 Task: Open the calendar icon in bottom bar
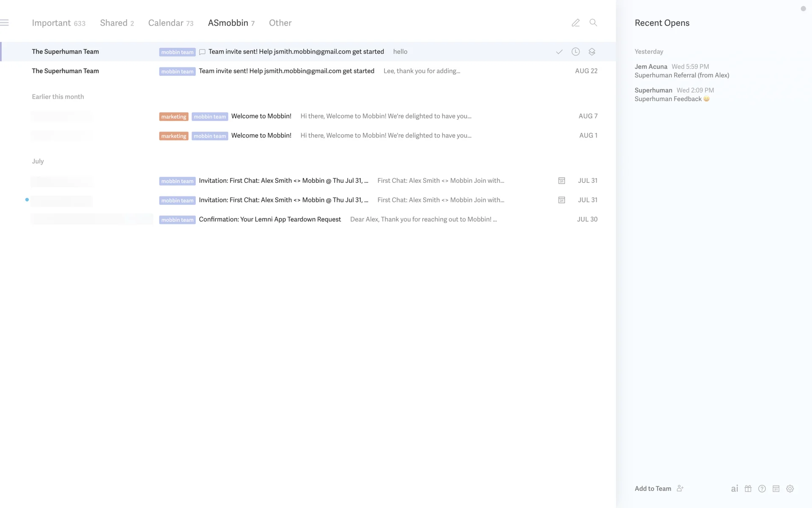pos(776,489)
